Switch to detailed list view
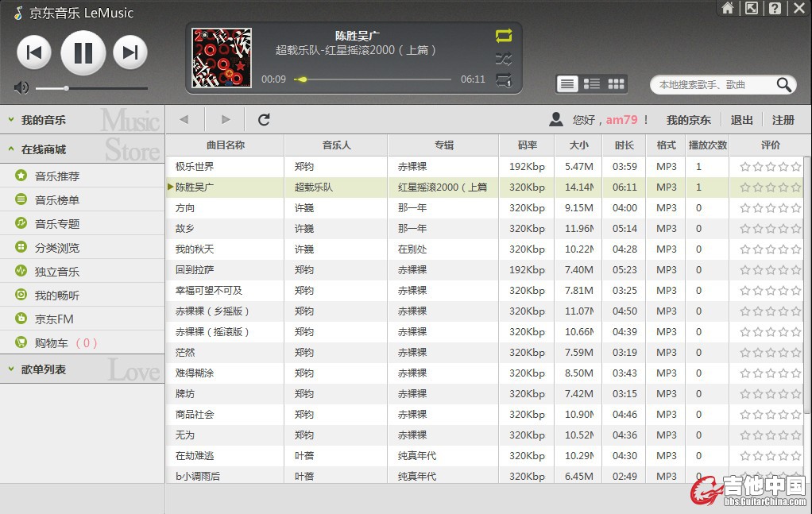The height and width of the screenshot is (514, 812). pyautogui.click(x=591, y=84)
